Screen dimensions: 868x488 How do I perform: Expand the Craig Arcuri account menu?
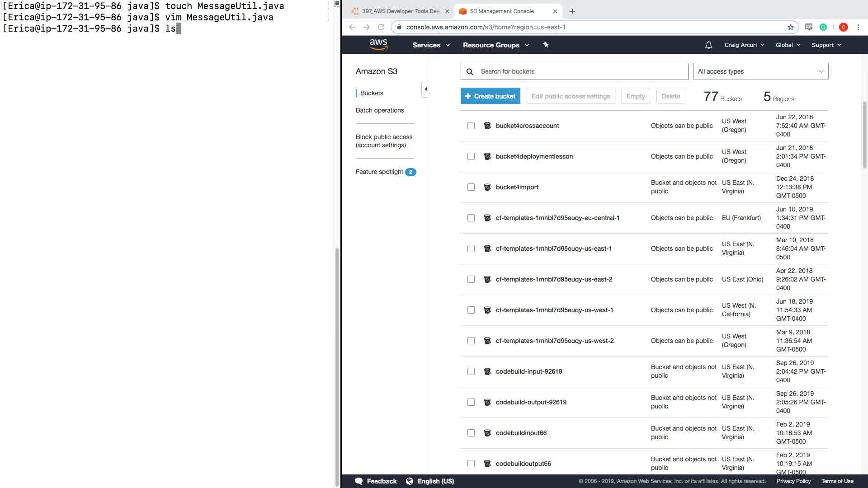pos(744,45)
